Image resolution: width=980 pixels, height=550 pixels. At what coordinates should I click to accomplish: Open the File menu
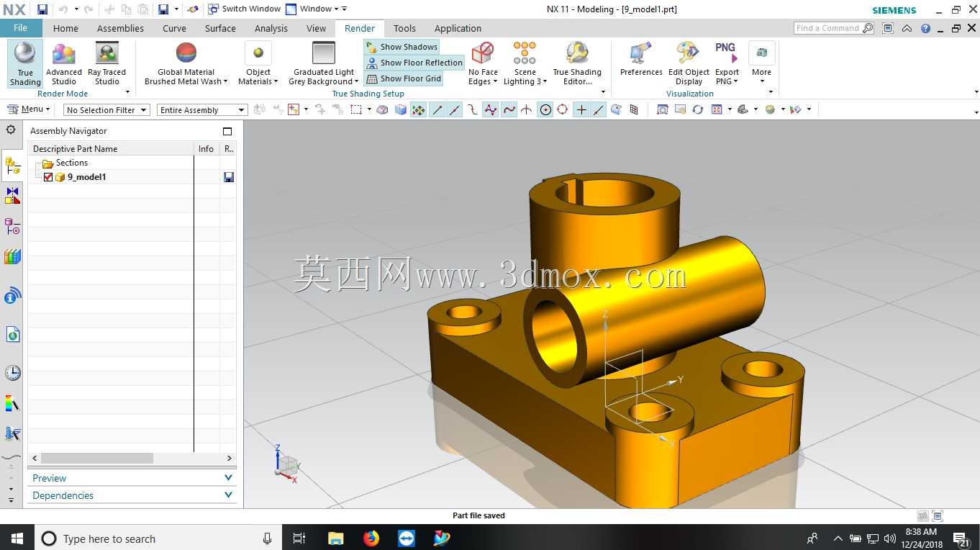(x=21, y=28)
